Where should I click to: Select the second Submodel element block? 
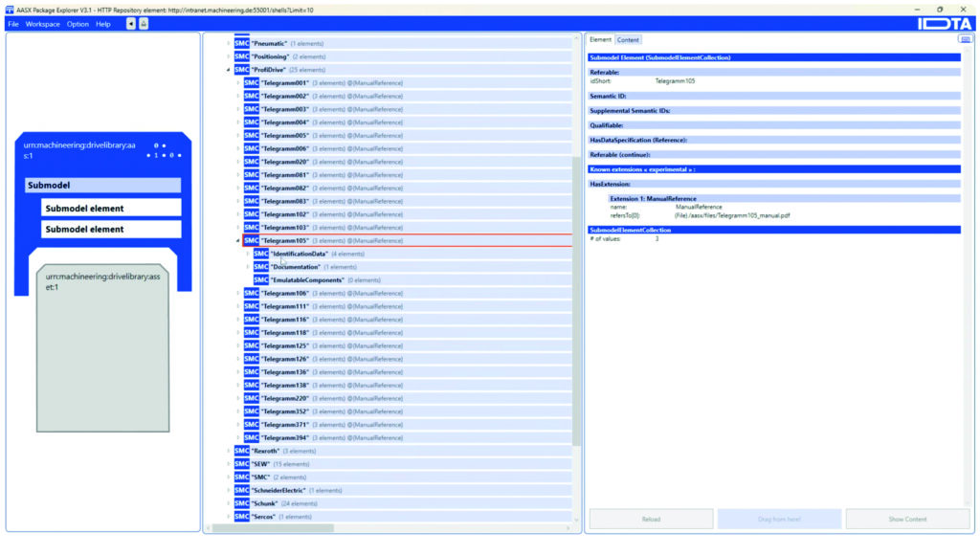pos(111,229)
